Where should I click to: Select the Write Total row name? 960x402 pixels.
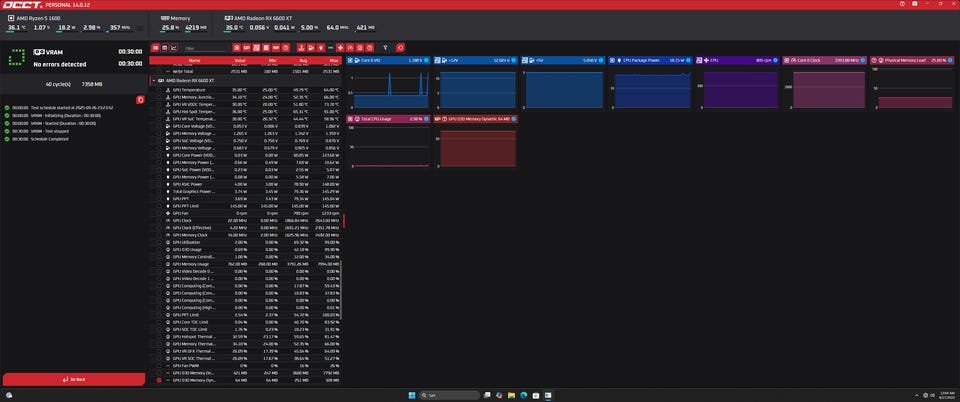pyautogui.click(x=182, y=72)
